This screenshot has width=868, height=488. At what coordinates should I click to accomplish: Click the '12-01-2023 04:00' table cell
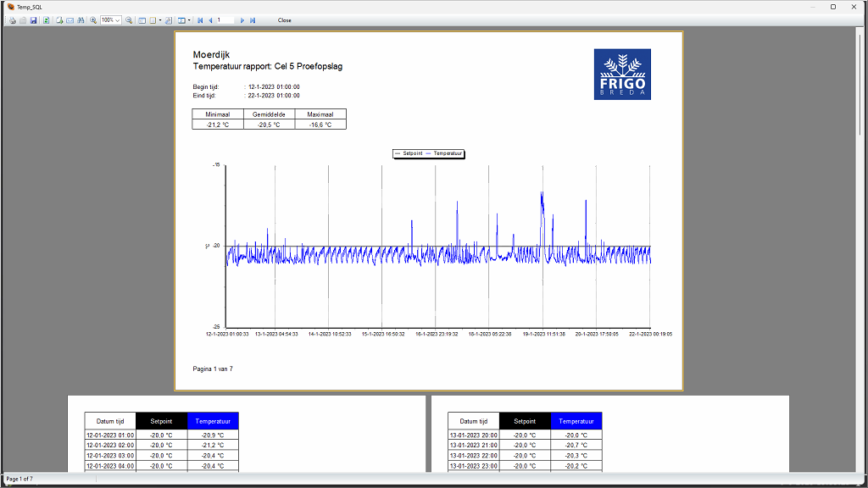(x=110, y=467)
